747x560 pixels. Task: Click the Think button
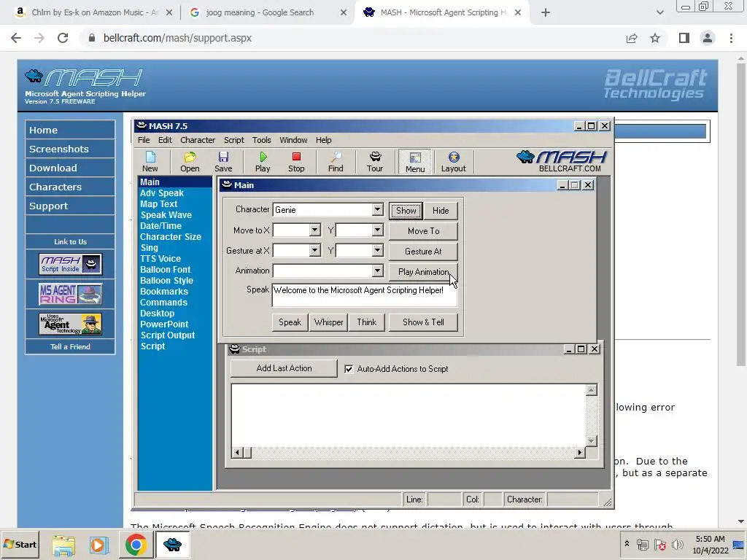(367, 322)
